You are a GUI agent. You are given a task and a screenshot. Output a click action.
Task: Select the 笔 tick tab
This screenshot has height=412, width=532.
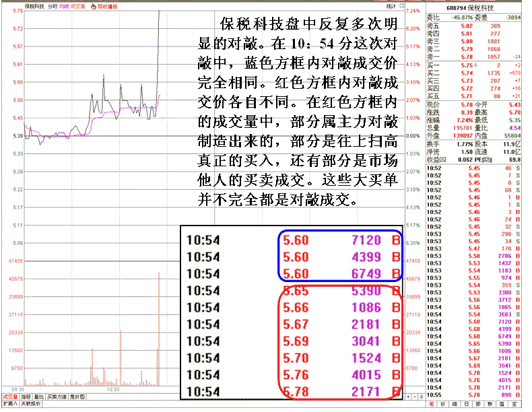click(431, 404)
